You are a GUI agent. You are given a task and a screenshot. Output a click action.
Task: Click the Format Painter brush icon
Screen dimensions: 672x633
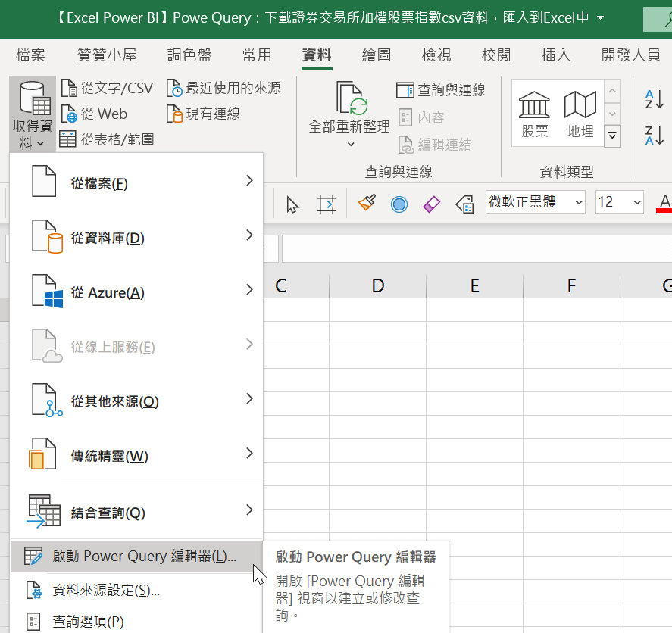click(367, 203)
